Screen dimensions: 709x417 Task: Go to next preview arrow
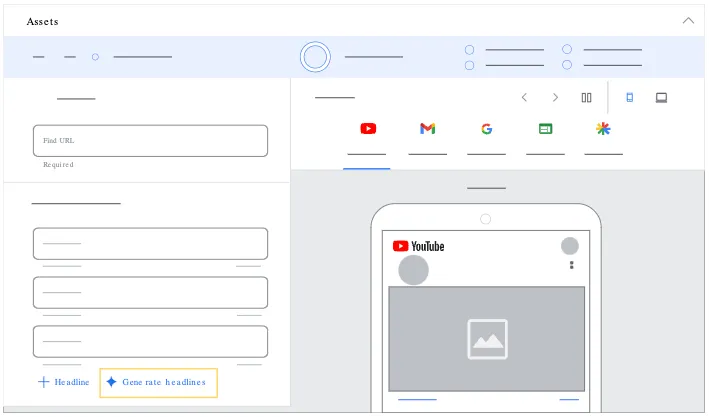point(555,97)
